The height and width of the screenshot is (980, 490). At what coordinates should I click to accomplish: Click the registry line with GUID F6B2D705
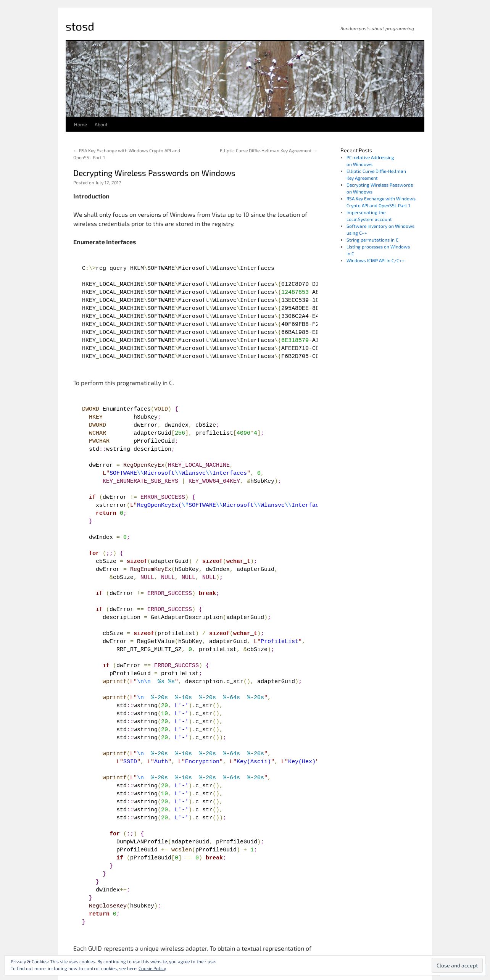point(200,356)
